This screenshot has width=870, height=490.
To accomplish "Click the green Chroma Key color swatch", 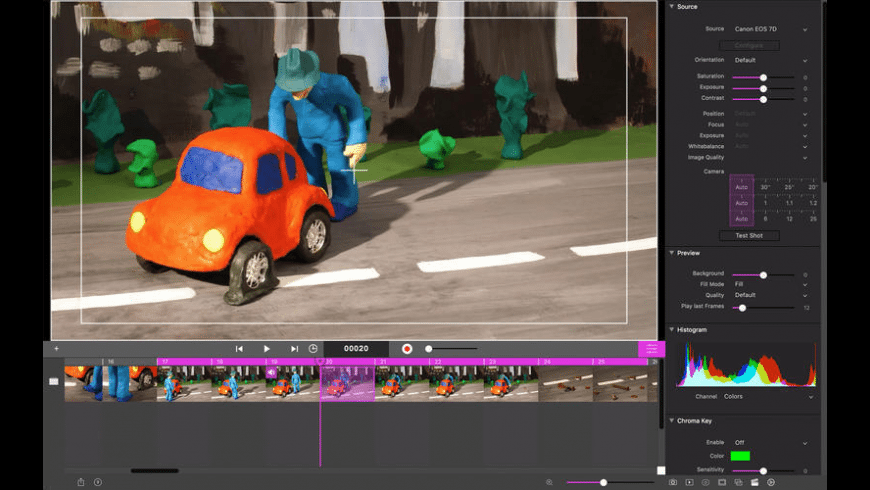I will click(740, 456).
